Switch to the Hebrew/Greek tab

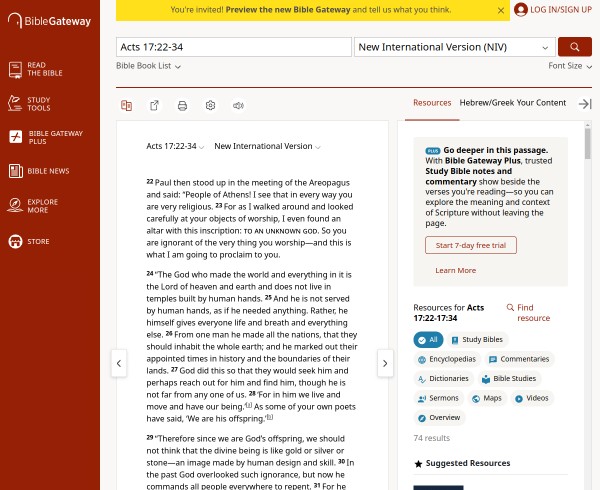tap(487, 103)
